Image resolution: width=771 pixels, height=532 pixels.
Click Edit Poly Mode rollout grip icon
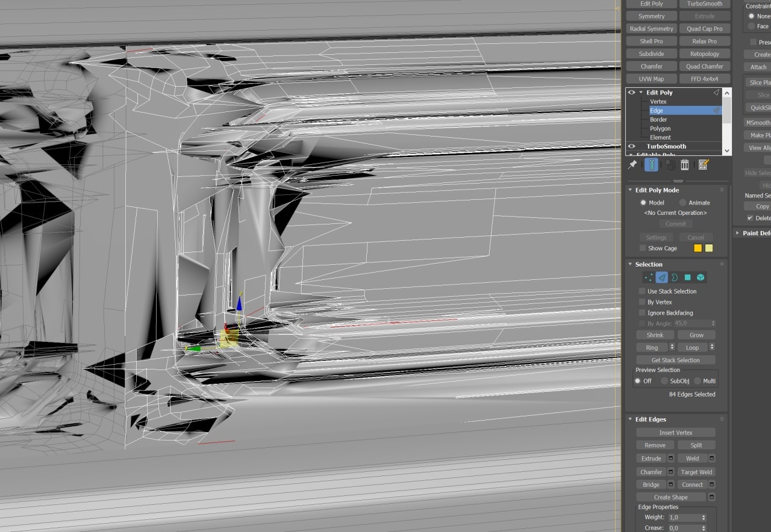(722, 190)
